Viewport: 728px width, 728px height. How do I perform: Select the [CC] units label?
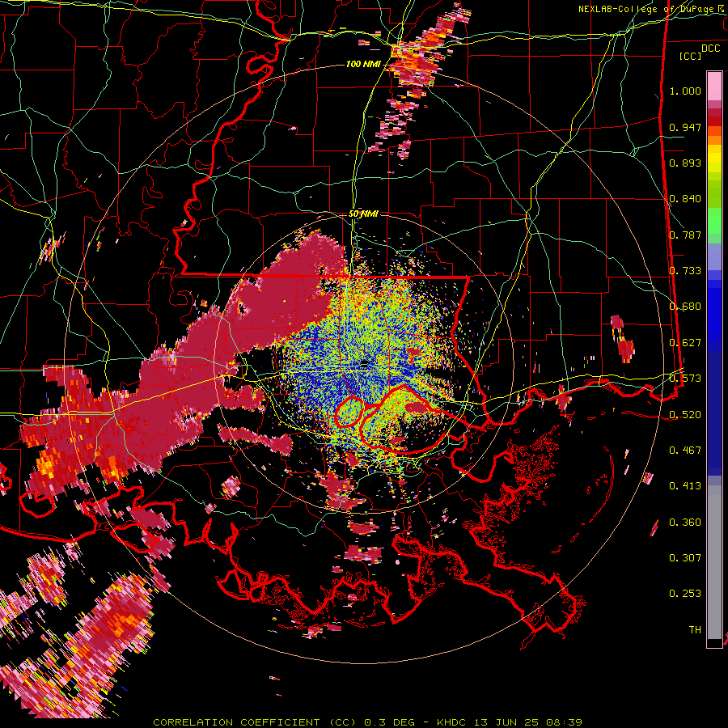(691, 56)
